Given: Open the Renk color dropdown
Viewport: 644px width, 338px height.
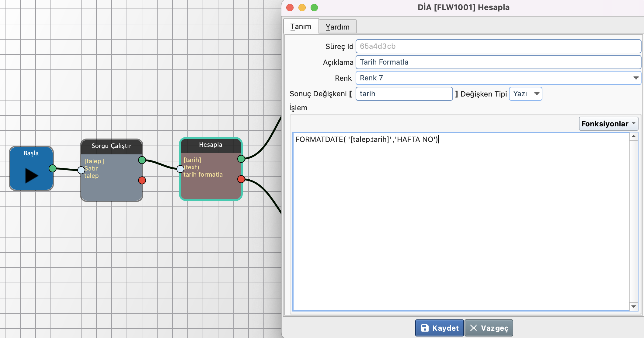Looking at the screenshot, I should 498,78.
